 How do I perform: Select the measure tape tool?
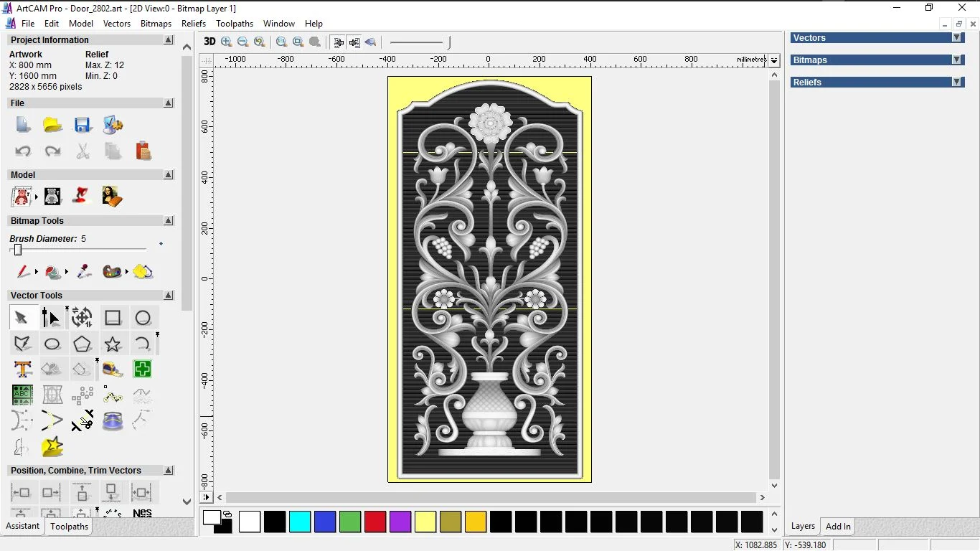113,369
